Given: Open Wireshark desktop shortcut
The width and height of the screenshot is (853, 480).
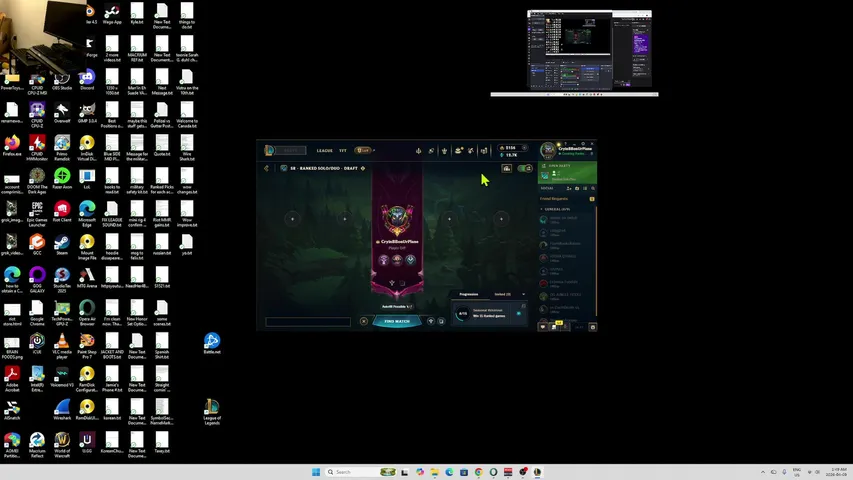Looking at the screenshot, I should tap(62, 410).
